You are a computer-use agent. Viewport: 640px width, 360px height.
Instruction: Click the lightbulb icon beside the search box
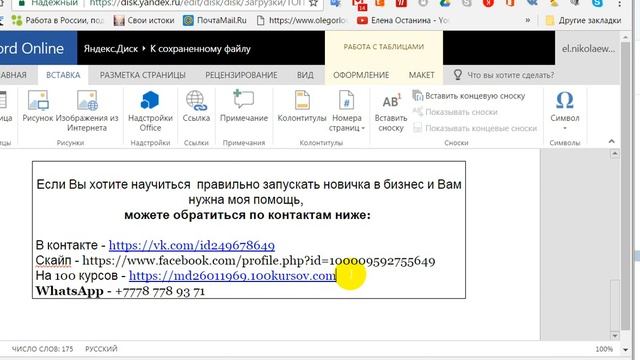coord(458,75)
